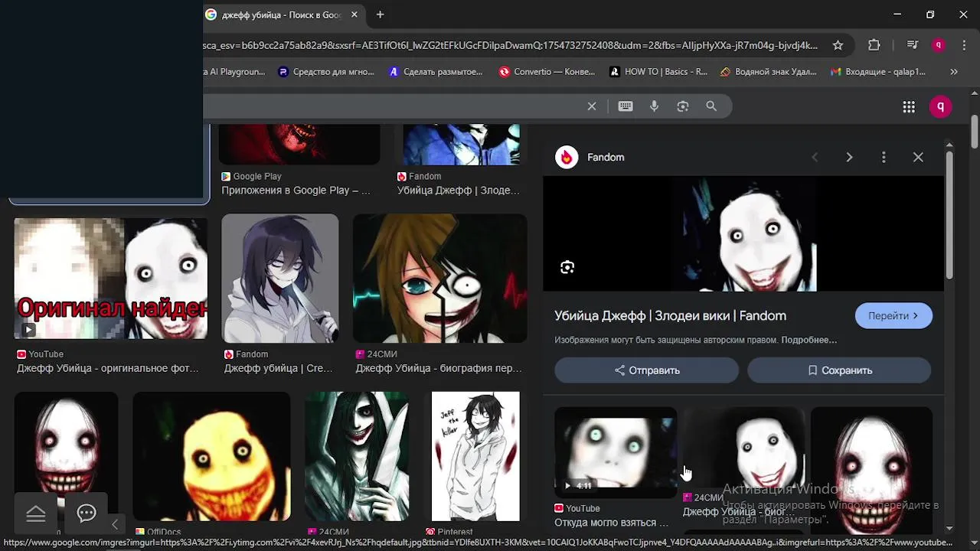This screenshot has width=980, height=551.
Task: Click the stacked-lines overlay icon at bottom left
Action: click(x=36, y=514)
